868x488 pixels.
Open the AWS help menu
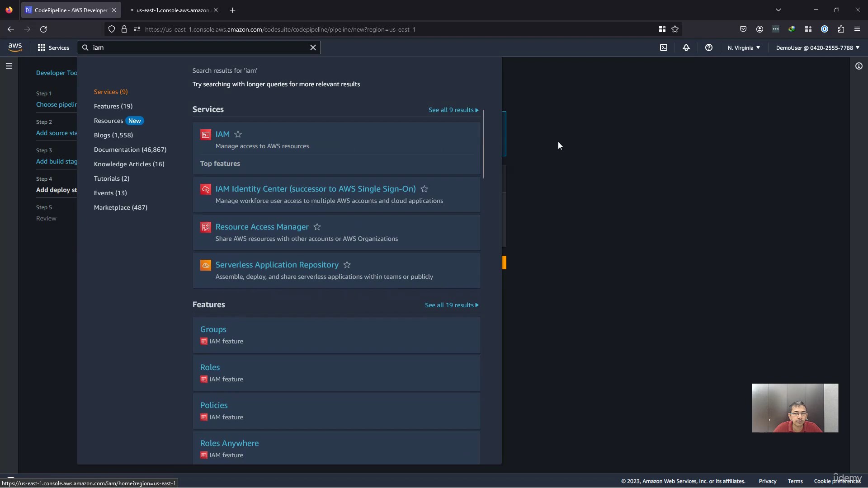tap(709, 47)
